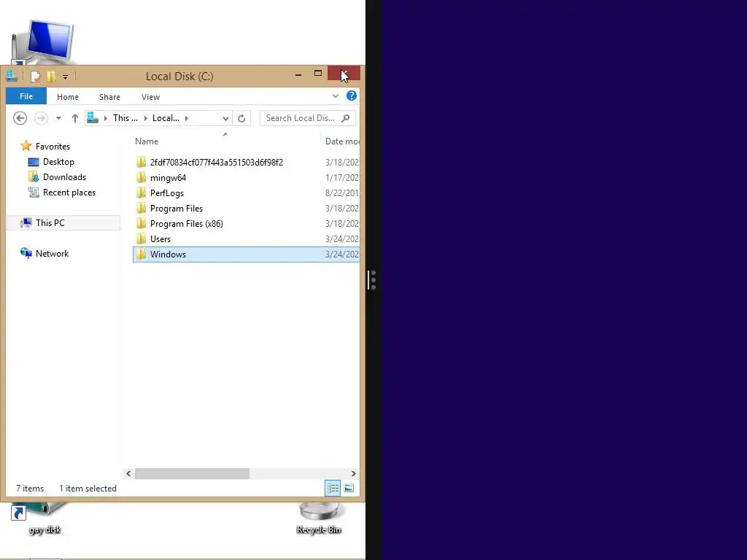Screen dimensions: 747x560
Task: Select the 'gay disk' desktop shortcut
Action: [44, 518]
